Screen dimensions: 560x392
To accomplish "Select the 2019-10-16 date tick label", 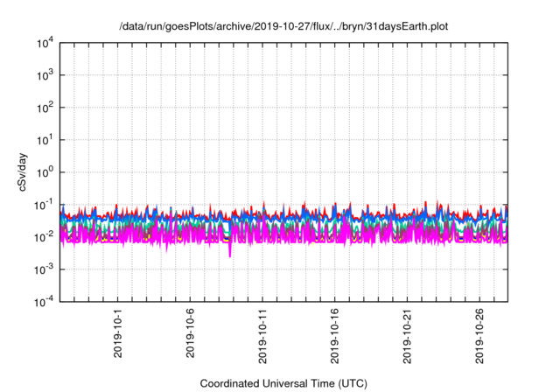I will [336, 337].
